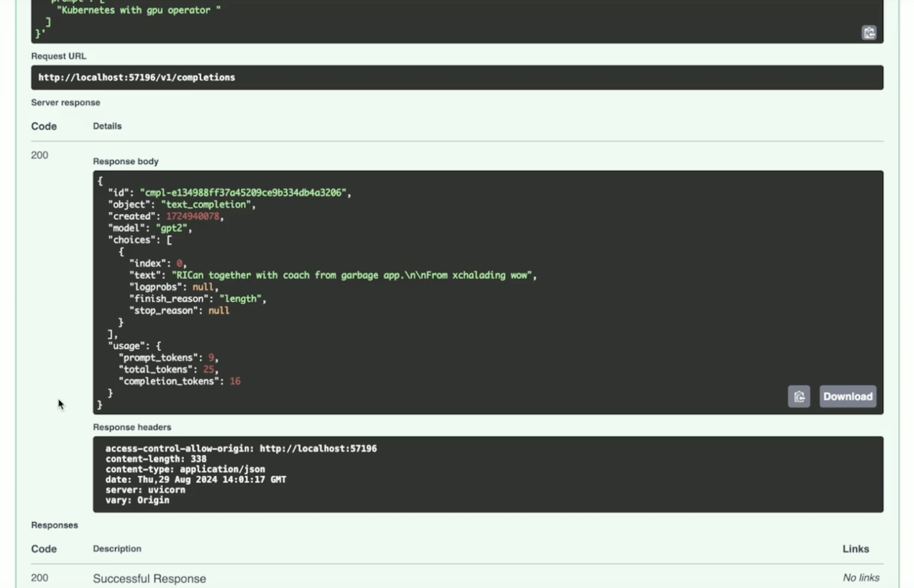914x588 pixels.
Task: Click the "Responses" section heading
Action: tap(55, 525)
